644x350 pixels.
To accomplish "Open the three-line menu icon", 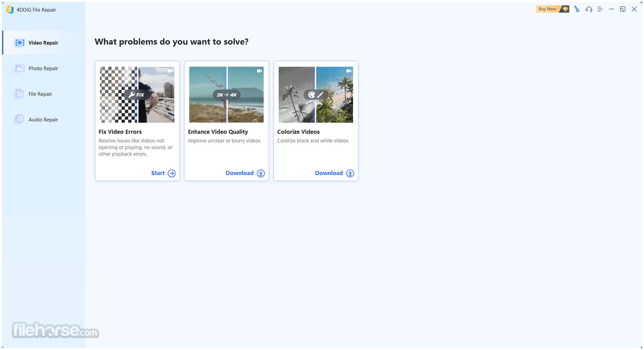I will [x=600, y=9].
